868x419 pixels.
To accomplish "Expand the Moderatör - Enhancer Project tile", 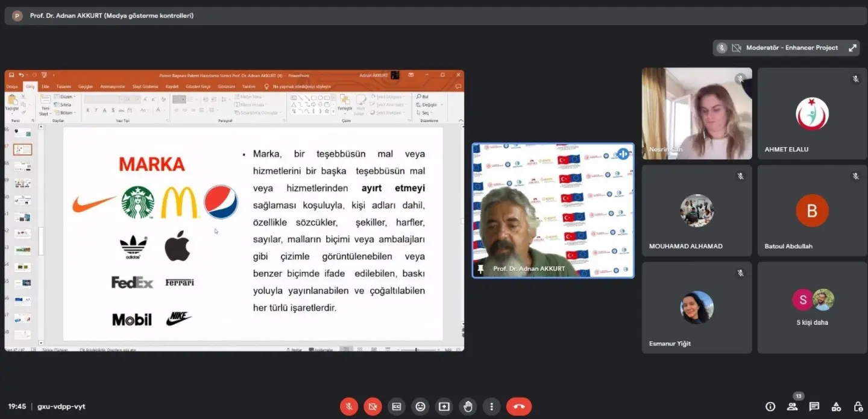I will pos(852,48).
